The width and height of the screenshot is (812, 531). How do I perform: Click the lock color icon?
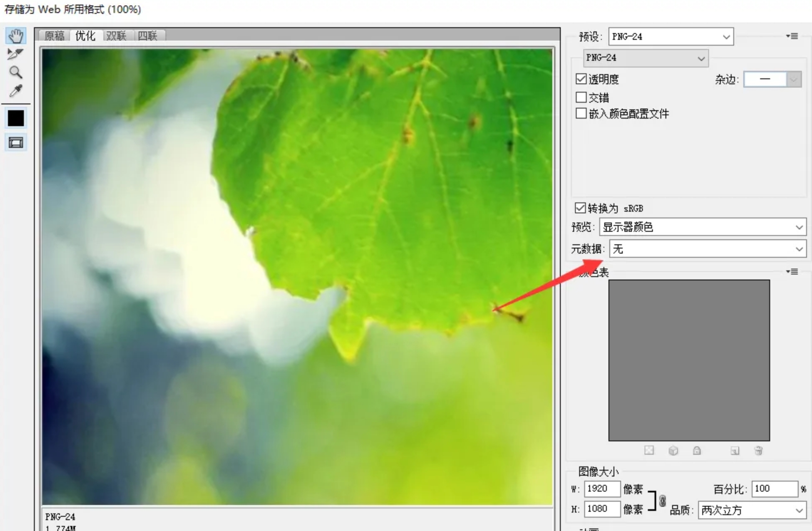[697, 451]
